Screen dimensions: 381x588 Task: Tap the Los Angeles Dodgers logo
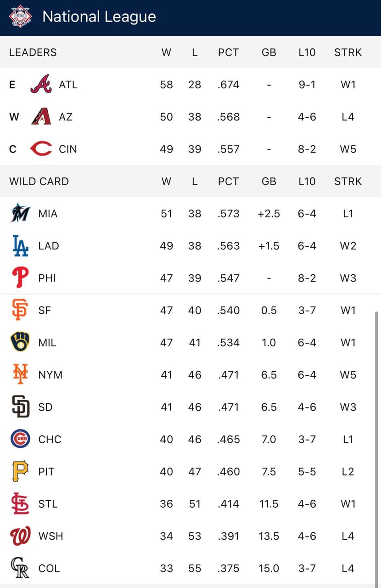[20, 246]
